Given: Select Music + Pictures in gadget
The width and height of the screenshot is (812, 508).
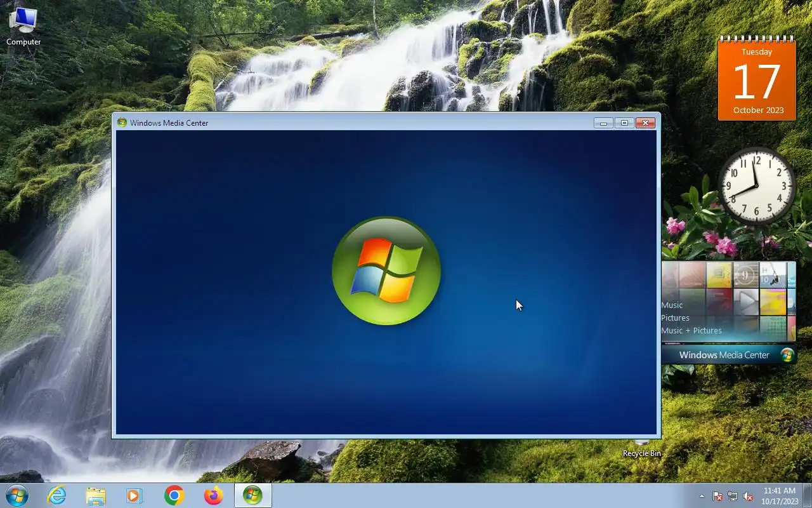Looking at the screenshot, I should 691,330.
